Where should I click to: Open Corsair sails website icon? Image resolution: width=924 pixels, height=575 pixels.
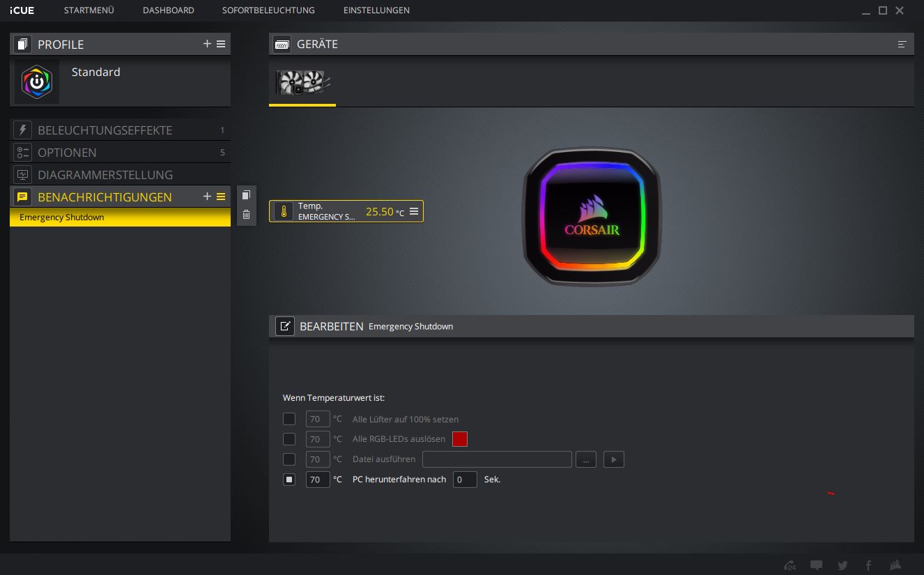pos(895,565)
